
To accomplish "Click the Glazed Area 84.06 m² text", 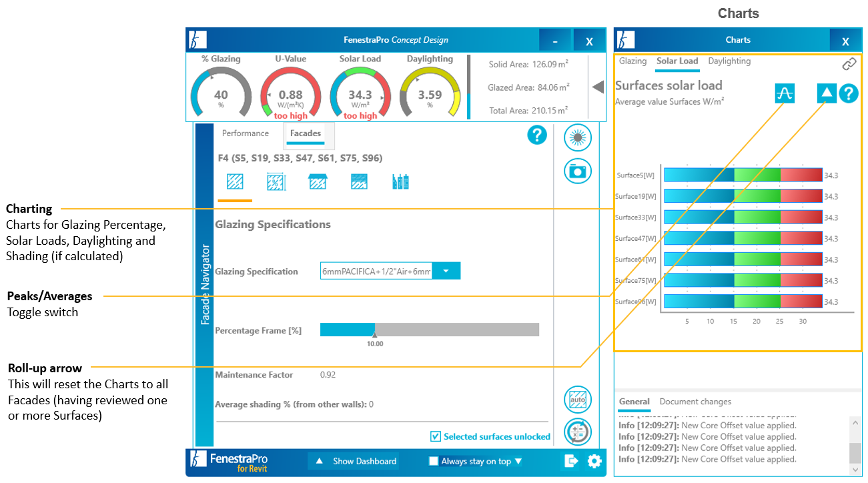I will pos(528,87).
